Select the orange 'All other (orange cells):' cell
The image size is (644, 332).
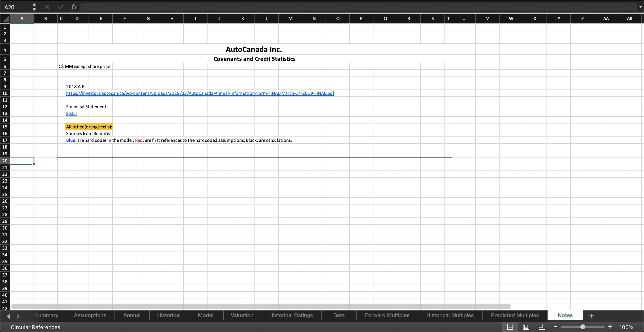point(89,127)
